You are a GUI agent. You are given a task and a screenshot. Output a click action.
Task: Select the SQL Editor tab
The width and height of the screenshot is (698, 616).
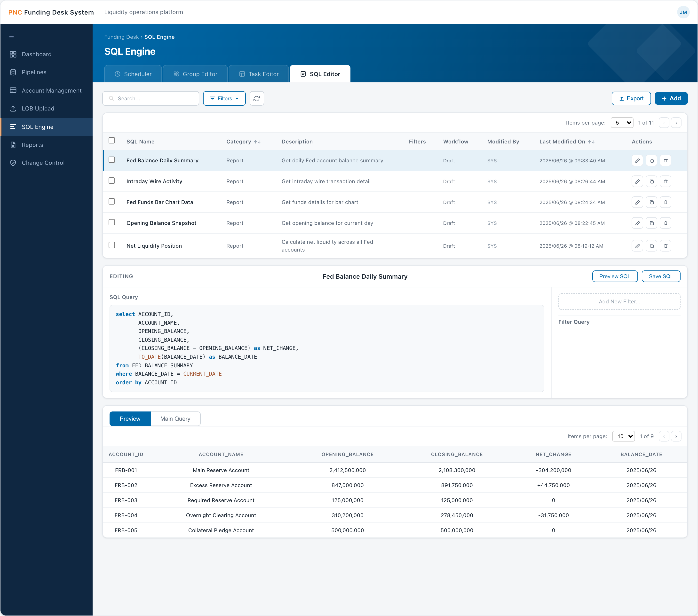pos(320,74)
